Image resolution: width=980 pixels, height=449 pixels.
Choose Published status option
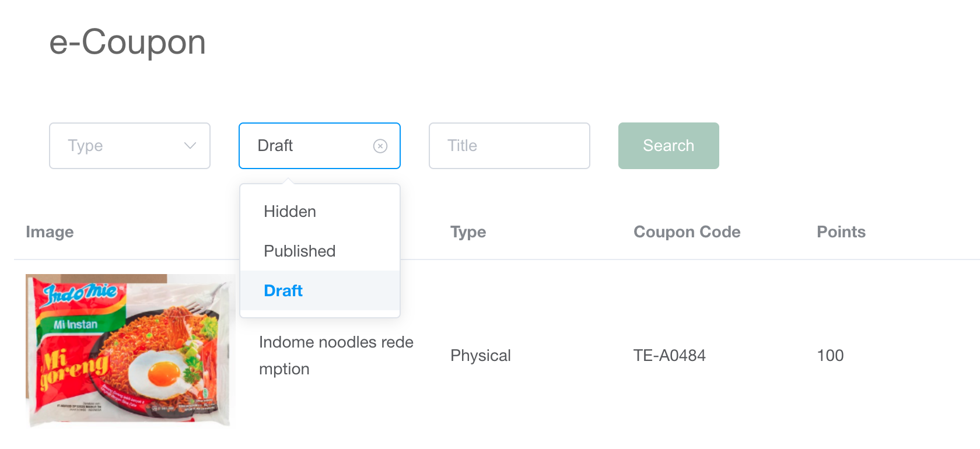(x=299, y=251)
